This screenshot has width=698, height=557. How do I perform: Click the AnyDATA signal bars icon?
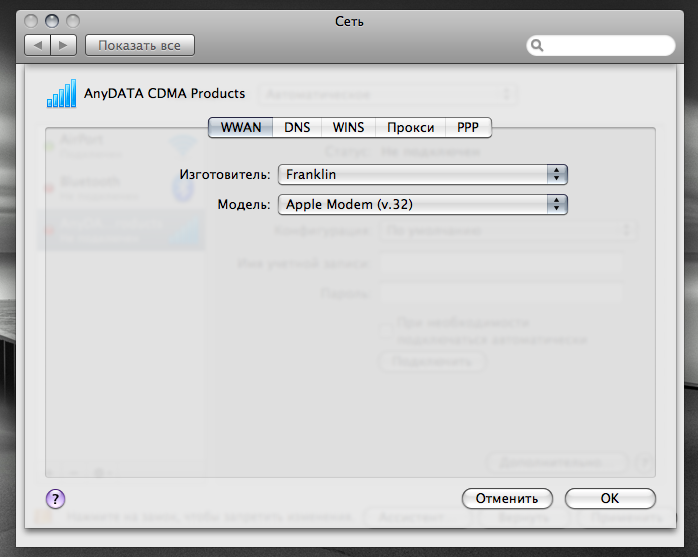(x=61, y=95)
